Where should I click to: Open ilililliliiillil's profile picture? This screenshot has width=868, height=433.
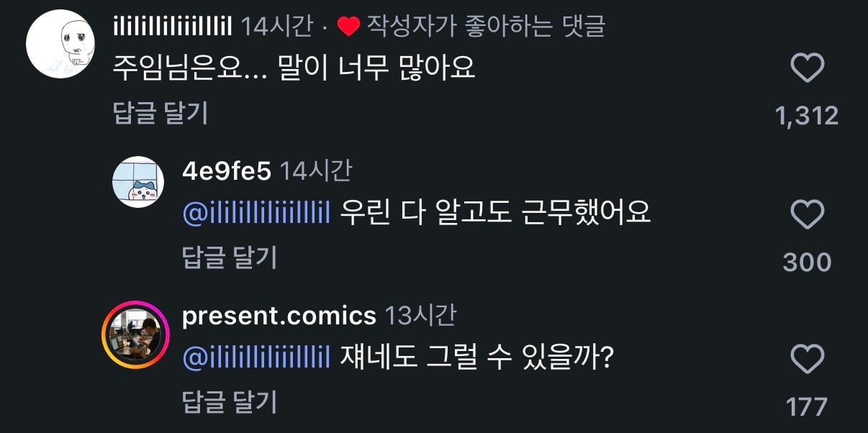pos(62,45)
